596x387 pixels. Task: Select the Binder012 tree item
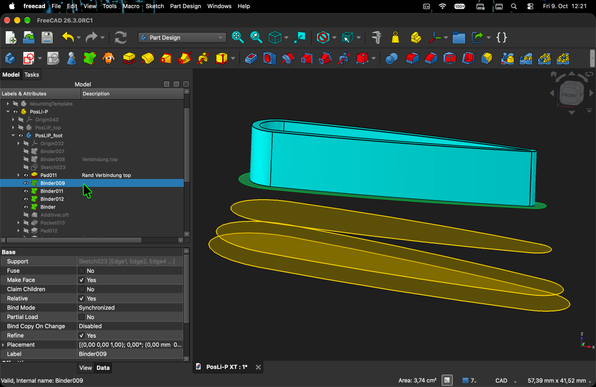[52, 199]
